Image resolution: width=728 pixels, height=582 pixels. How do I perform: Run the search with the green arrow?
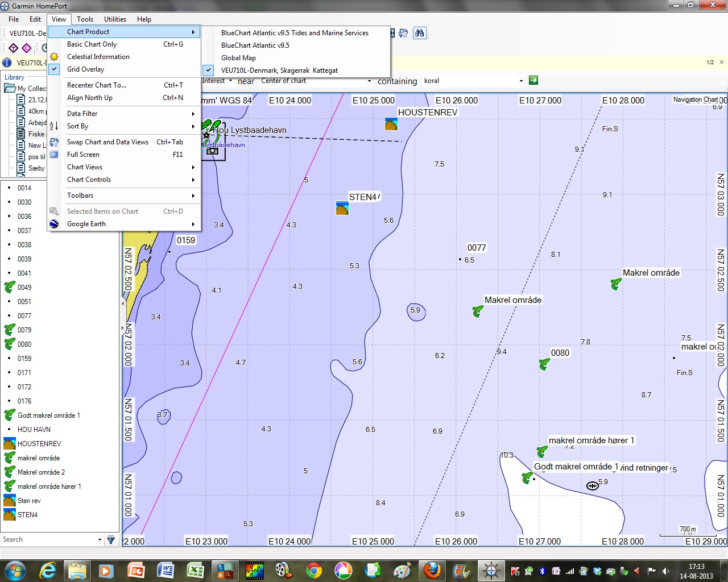point(533,80)
